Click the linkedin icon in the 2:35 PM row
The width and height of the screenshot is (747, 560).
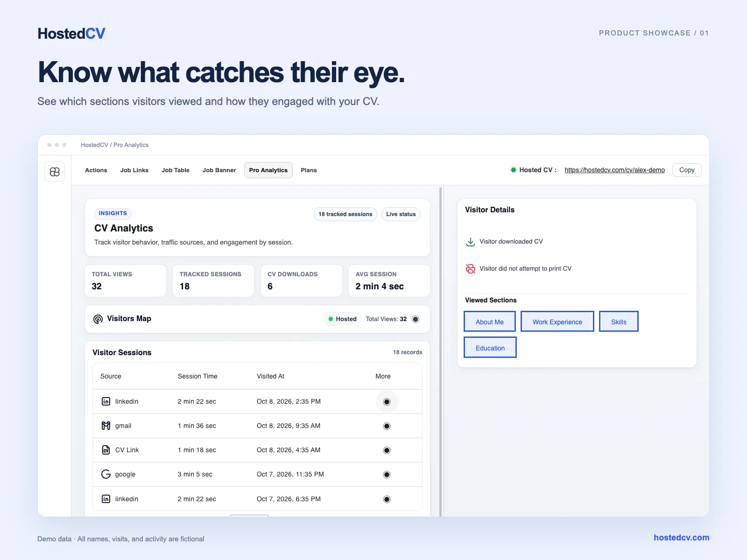(x=106, y=401)
